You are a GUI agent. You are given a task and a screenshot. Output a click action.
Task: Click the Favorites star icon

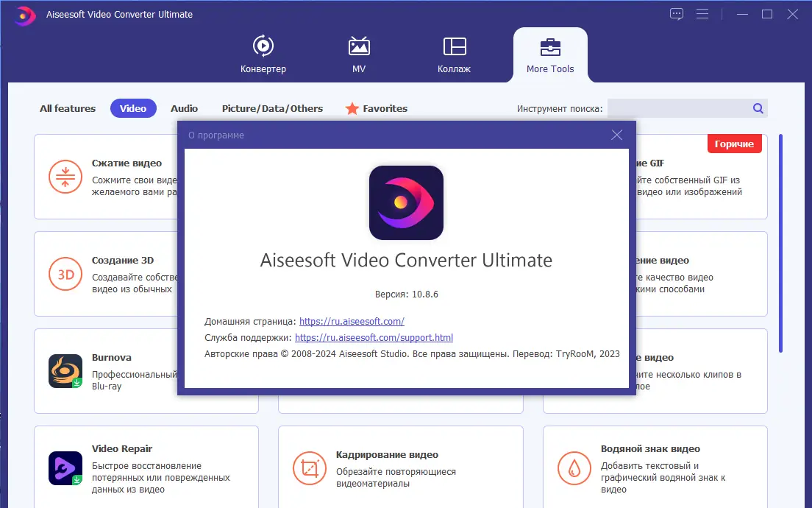tap(352, 108)
